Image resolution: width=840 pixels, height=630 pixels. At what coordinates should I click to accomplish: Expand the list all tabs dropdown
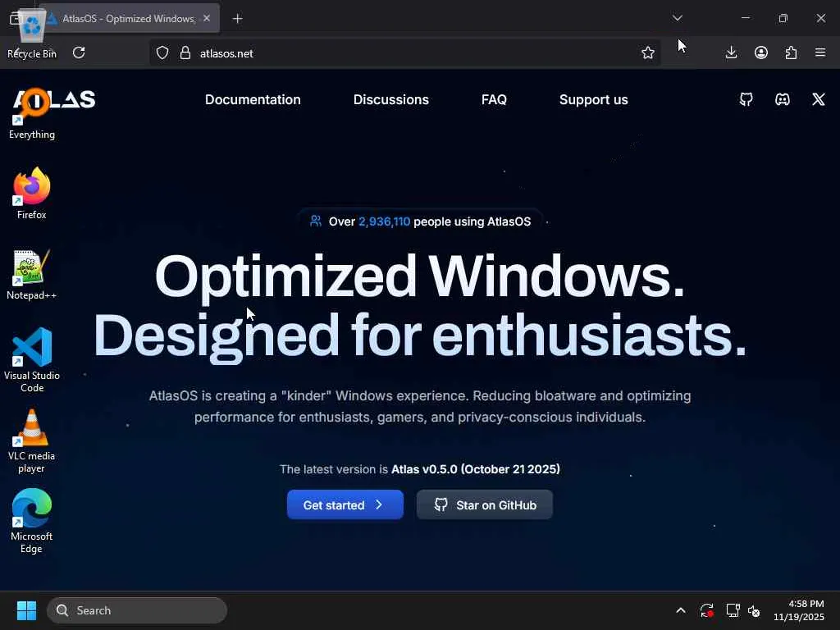click(677, 18)
